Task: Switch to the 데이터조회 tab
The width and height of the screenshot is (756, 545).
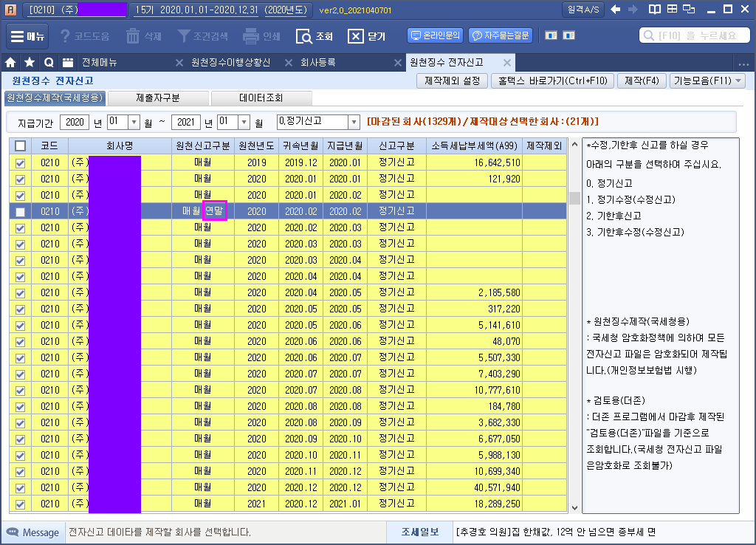Action: [261, 97]
